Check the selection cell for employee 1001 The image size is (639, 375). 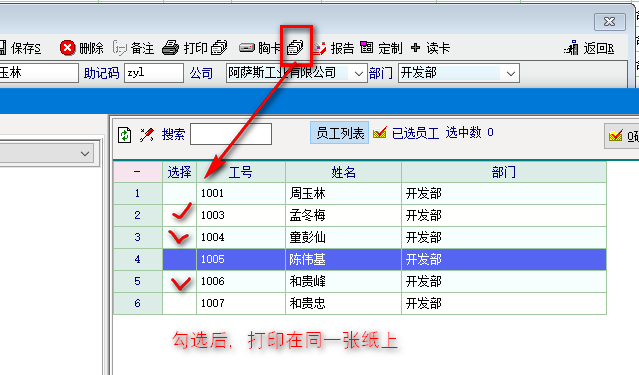[180, 193]
